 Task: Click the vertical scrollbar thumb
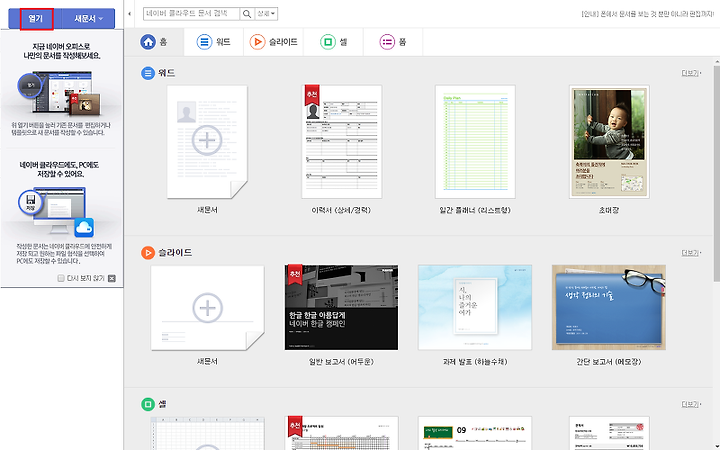pos(717,172)
